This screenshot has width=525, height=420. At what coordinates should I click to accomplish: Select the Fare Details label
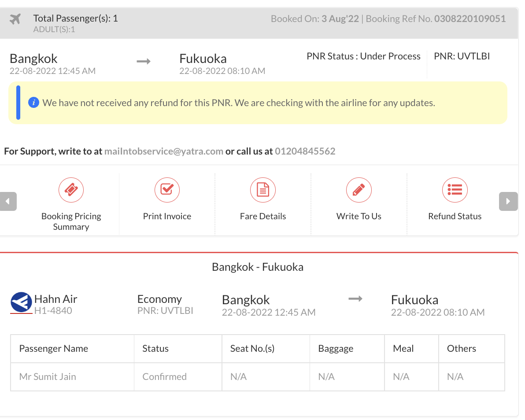pyautogui.click(x=263, y=216)
